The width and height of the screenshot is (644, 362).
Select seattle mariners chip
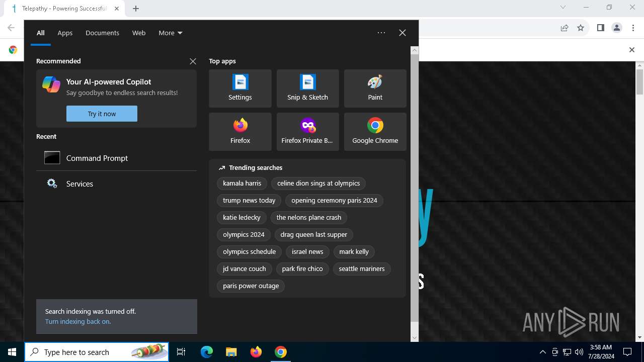coord(362,269)
